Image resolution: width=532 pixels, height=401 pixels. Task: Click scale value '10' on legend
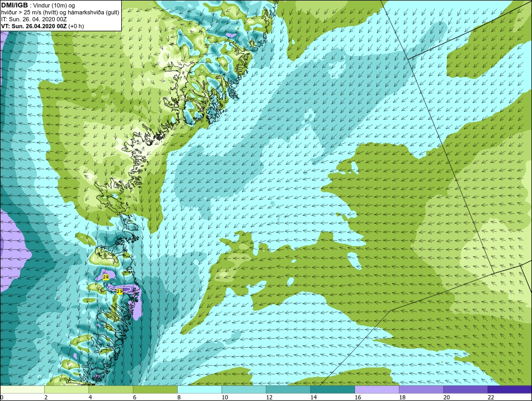[225, 397]
